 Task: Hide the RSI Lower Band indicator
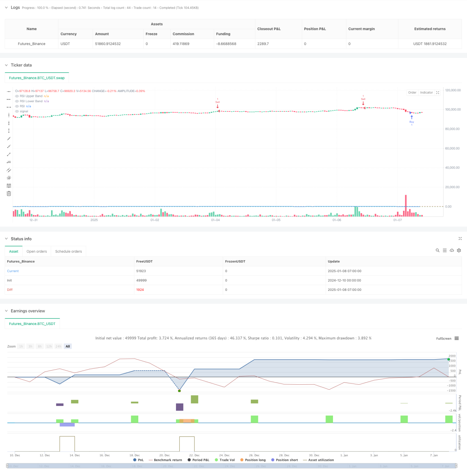17,101
